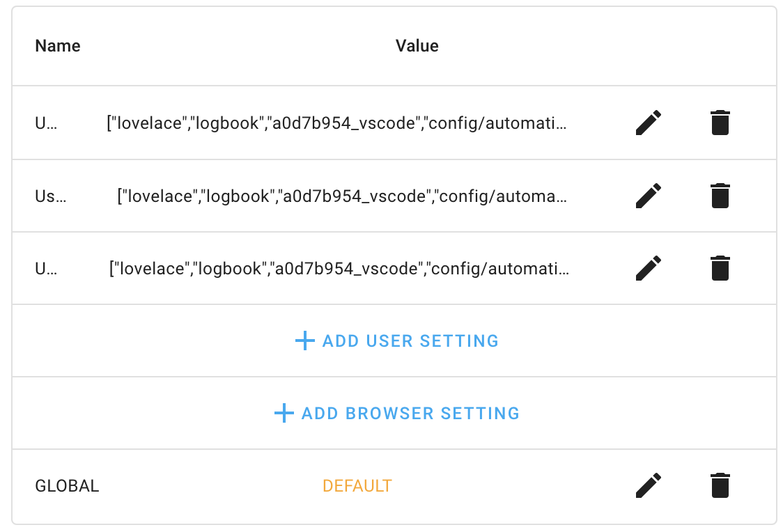The width and height of the screenshot is (783, 532).
Task: Open the DEFAULT value of GLOBAL setting
Action: (357, 485)
